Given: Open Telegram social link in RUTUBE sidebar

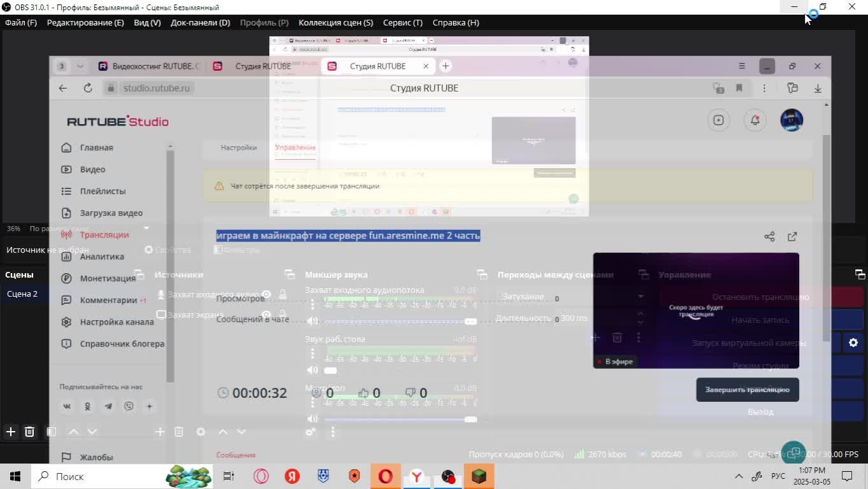Looking at the screenshot, I should click(108, 406).
